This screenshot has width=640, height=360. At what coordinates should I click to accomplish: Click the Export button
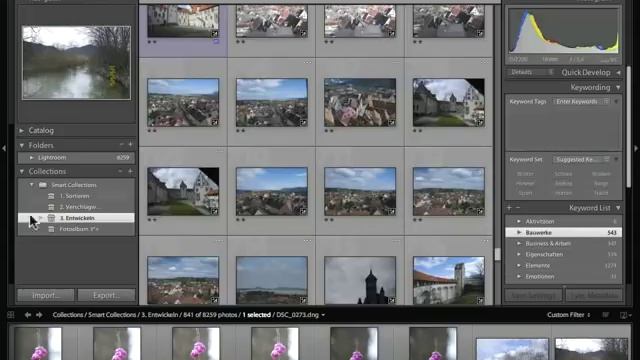[x=106, y=295]
